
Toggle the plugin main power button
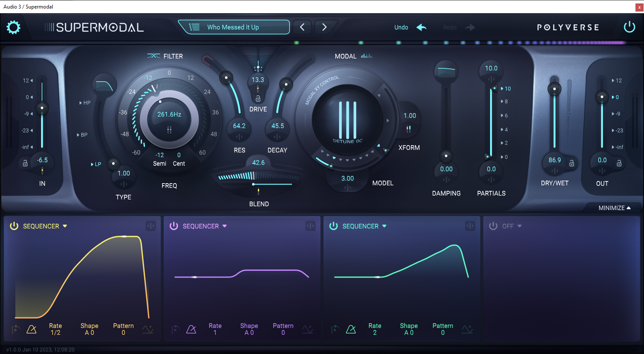pyautogui.click(x=629, y=27)
